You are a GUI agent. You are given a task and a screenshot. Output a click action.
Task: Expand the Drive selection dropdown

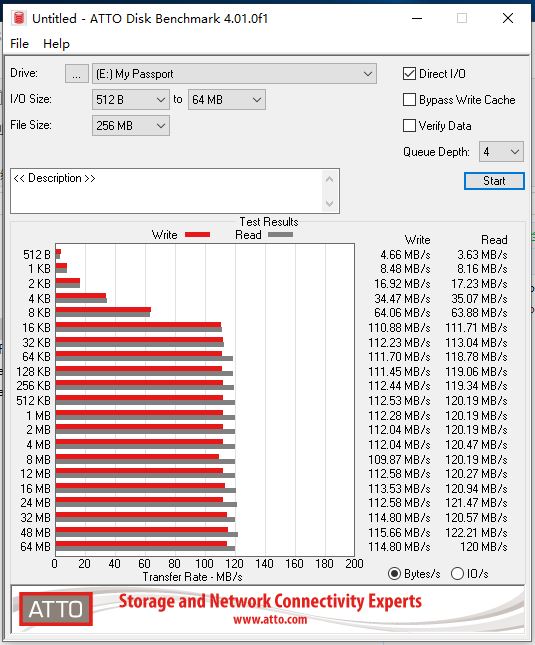pos(234,74)
